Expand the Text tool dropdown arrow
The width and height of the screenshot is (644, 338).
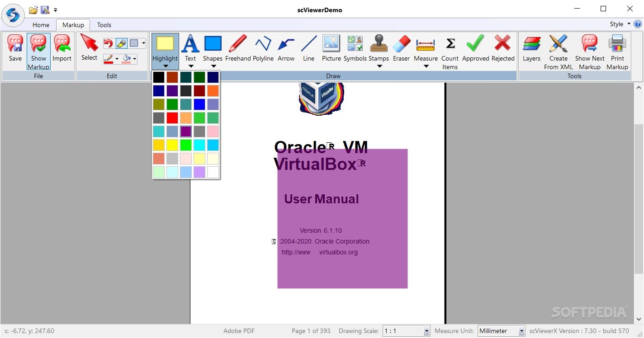tap(190, 66)
